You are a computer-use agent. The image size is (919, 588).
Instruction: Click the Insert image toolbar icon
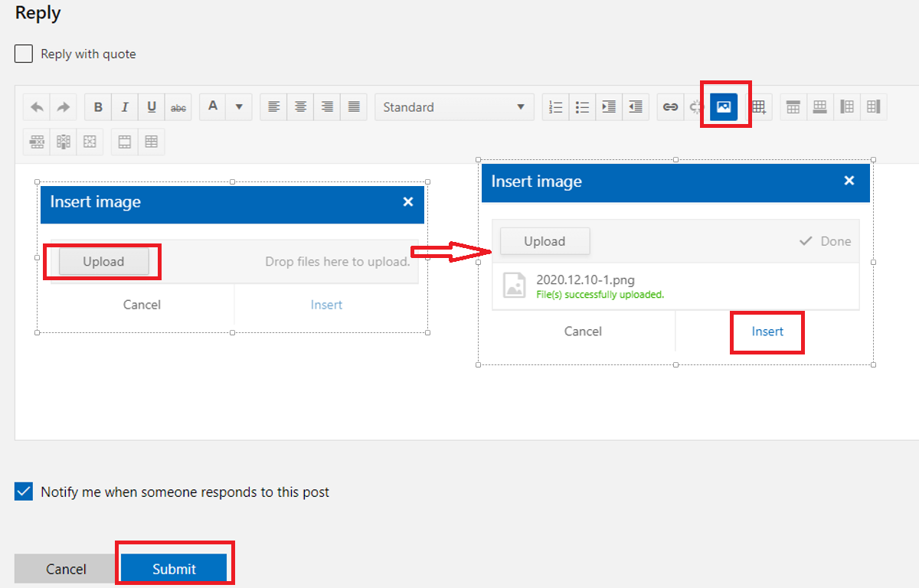724,107
